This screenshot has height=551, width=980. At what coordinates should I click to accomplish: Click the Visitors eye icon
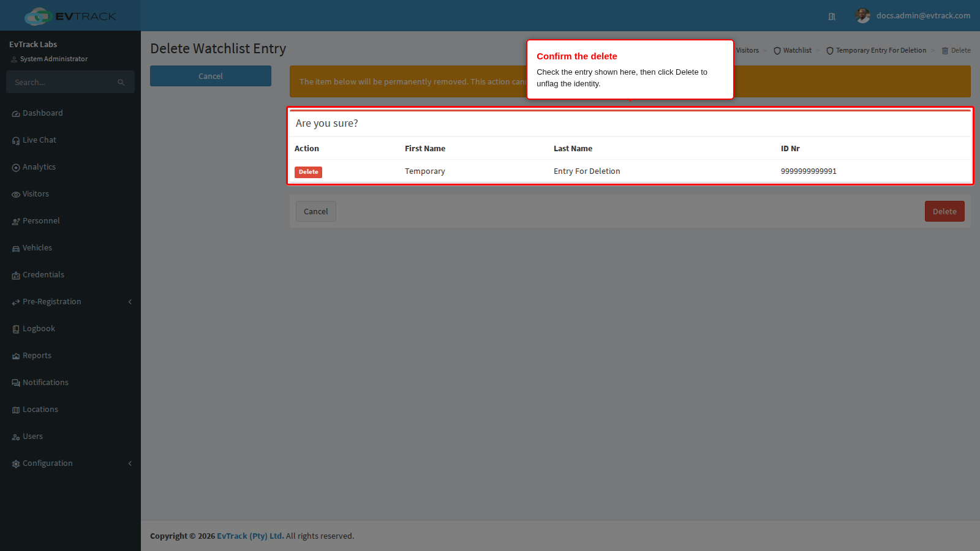[16, 195]
